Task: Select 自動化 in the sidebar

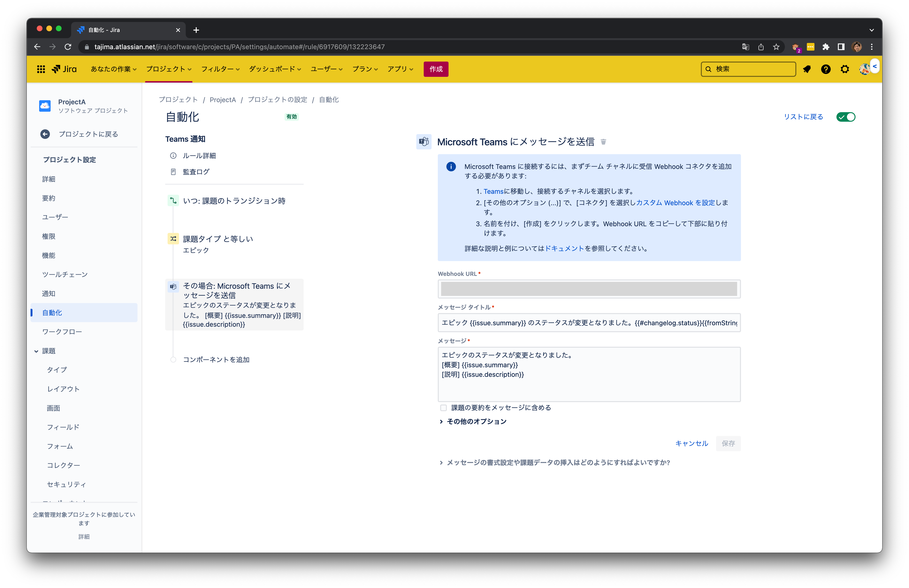Action: (x=84, y=313)
